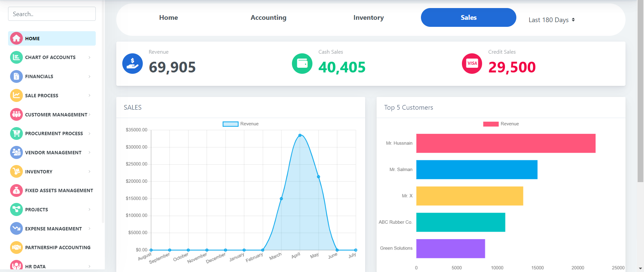
Task: Open Fixed Assets Management link
Action: [x=59, y=191]
